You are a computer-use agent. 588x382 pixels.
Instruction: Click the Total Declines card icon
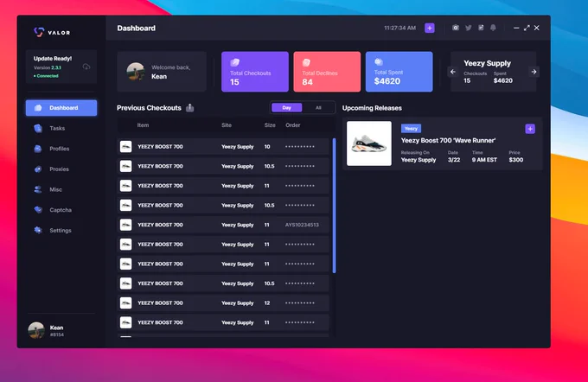coord(306,62)
